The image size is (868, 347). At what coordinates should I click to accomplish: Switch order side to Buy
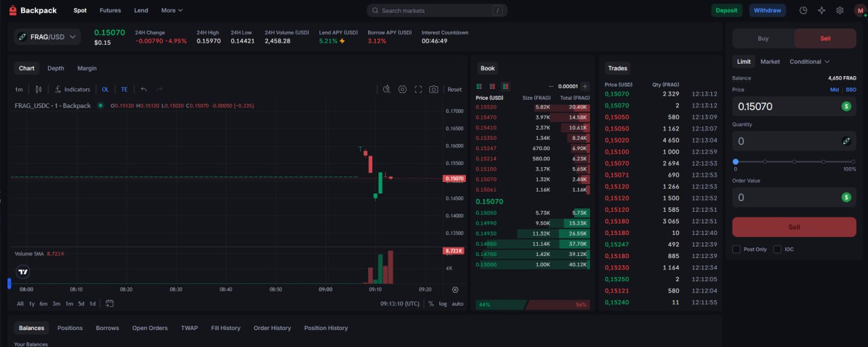763,39
